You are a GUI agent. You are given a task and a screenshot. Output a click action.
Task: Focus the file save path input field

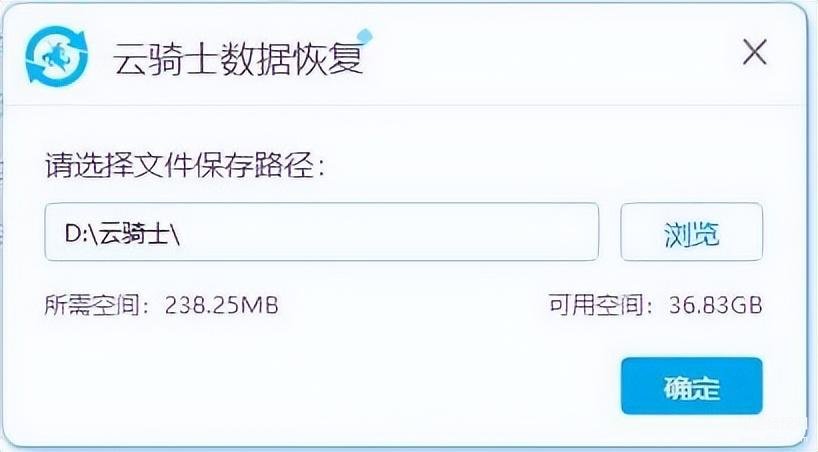tap(321, 232)
